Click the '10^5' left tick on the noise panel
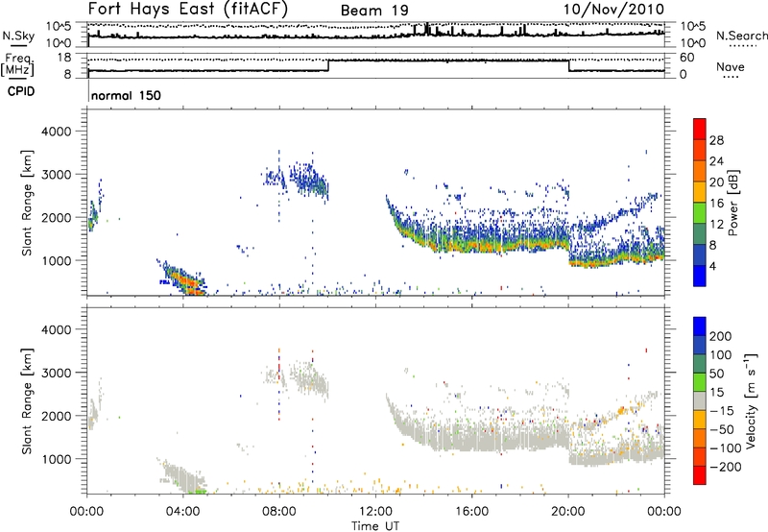 coord(60,26)
